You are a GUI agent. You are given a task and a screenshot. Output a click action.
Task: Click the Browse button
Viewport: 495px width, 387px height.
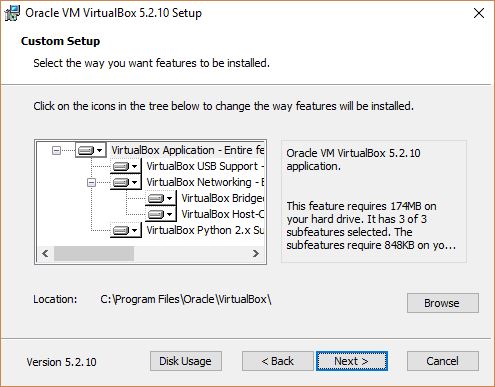(443, 303)
